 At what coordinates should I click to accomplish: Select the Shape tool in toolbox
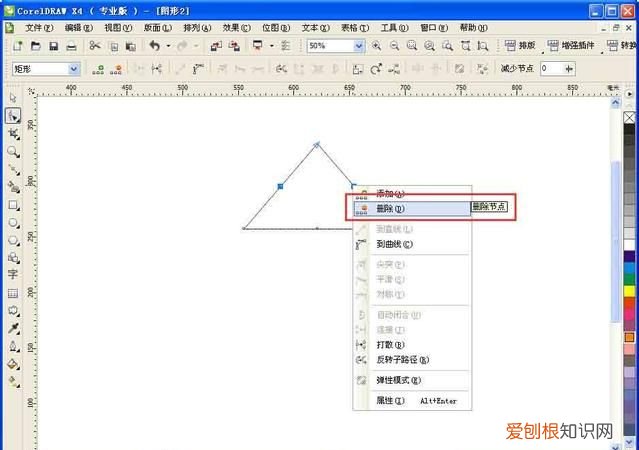click(13, 116)
